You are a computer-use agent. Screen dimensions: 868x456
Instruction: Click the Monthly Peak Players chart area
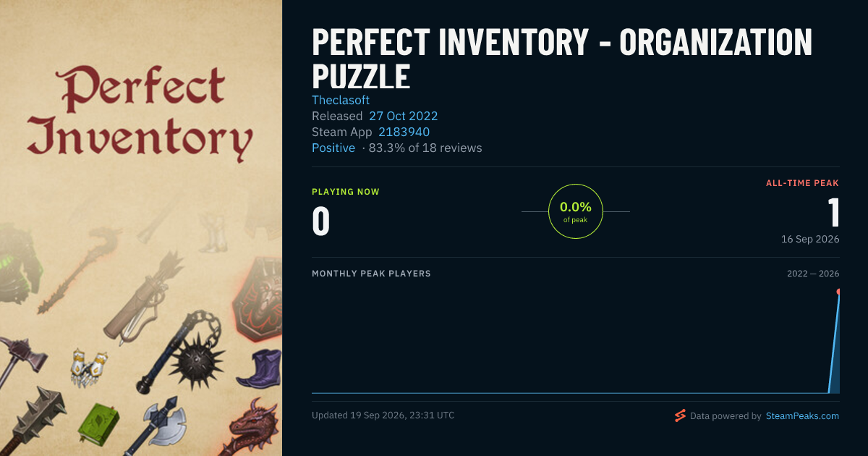pos(576,339)
